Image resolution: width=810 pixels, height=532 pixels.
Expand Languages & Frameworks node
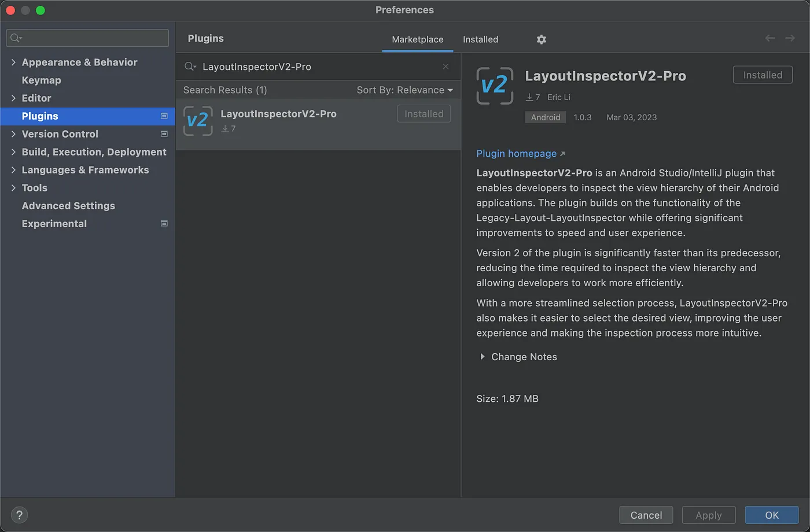pyautogui.click(x=13, y=170)
